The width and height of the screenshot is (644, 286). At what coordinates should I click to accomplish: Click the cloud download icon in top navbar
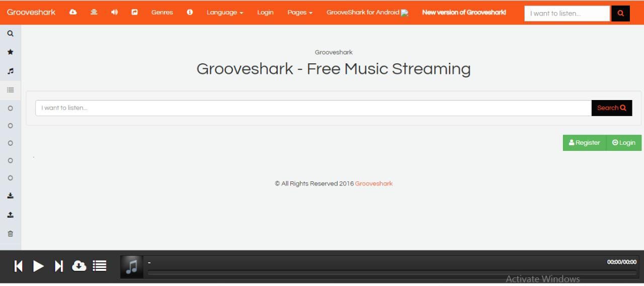[x=73, y=12]
